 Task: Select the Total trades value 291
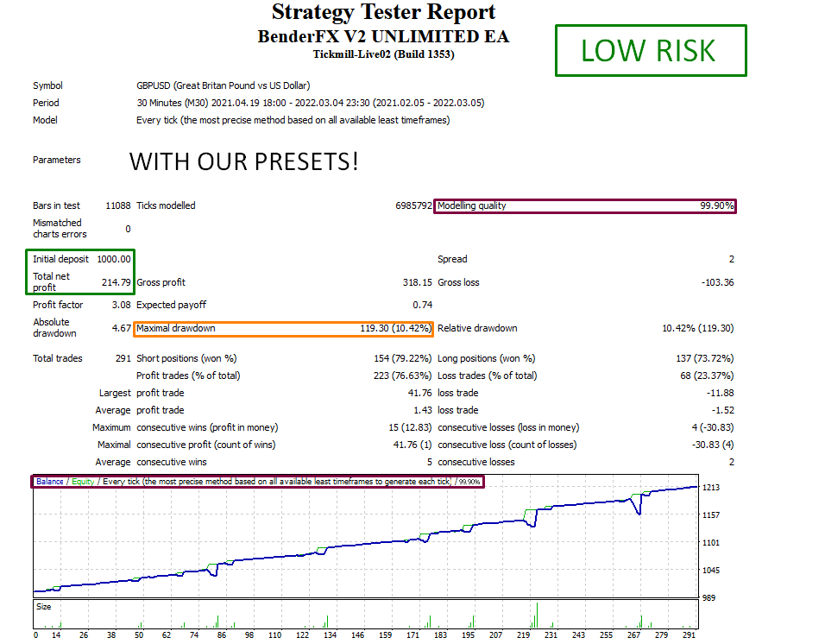tap(123, 358)
